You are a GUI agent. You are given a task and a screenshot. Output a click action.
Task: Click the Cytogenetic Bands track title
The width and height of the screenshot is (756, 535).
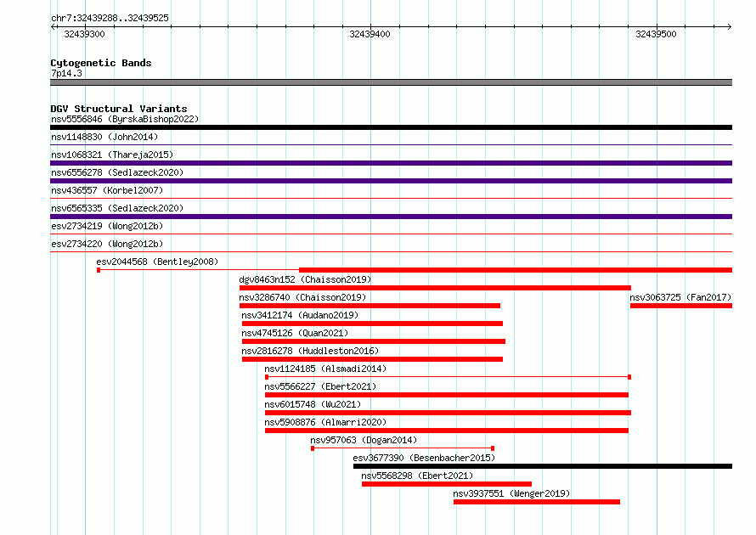coord(101,63)
